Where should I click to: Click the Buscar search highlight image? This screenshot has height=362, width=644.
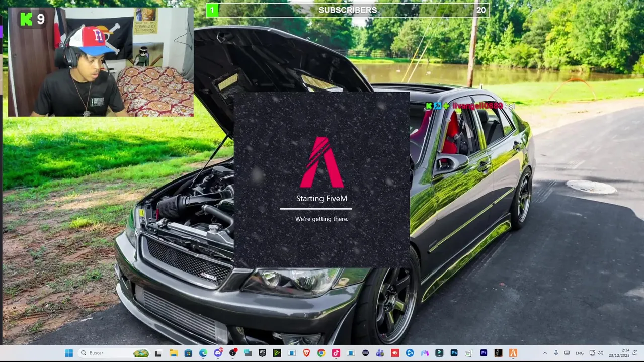141,353
